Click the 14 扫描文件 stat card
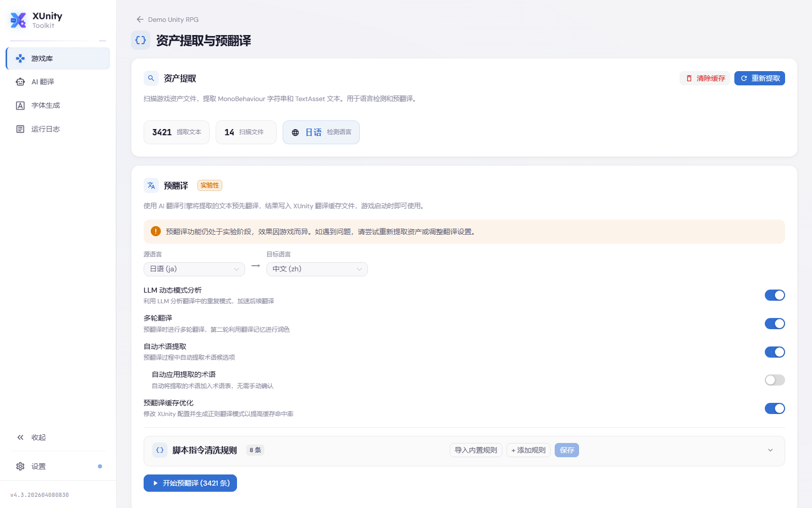Screen dimensions: 812x508 click(246, 132)
